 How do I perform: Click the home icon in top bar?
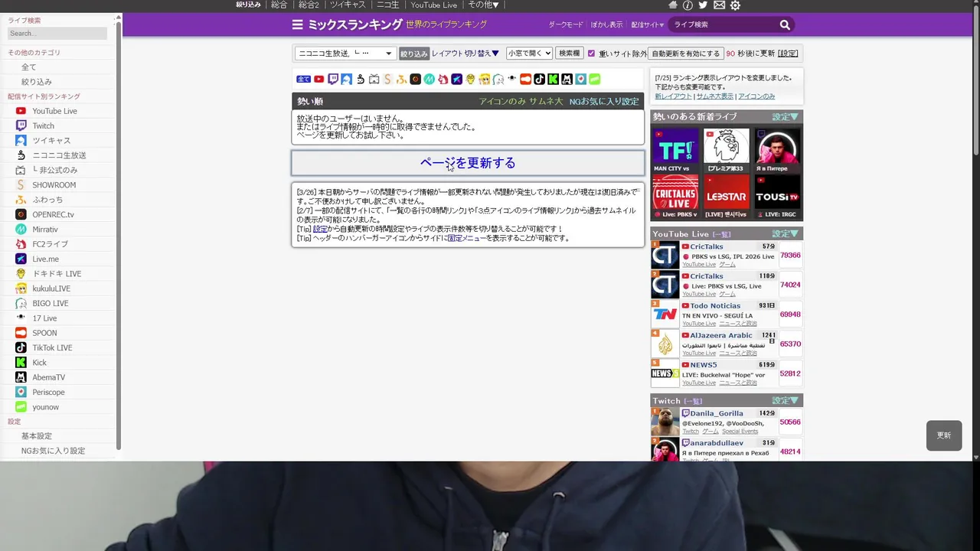tap(673, 5)
